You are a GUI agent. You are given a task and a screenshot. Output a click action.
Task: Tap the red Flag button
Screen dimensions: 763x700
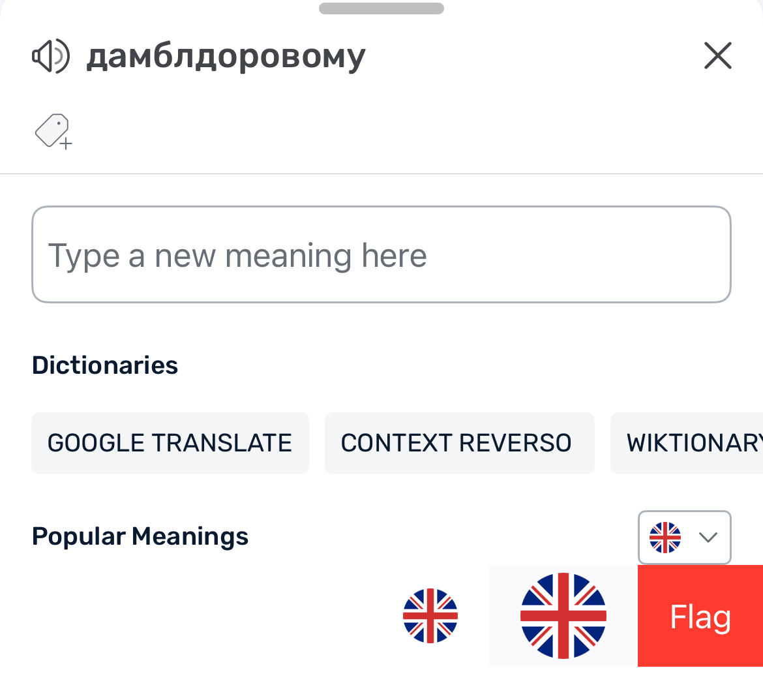[700, 616]
